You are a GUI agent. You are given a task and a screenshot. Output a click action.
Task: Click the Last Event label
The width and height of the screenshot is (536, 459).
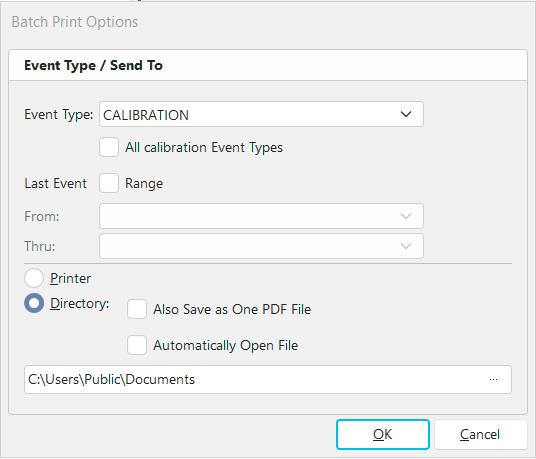[55, 184]
